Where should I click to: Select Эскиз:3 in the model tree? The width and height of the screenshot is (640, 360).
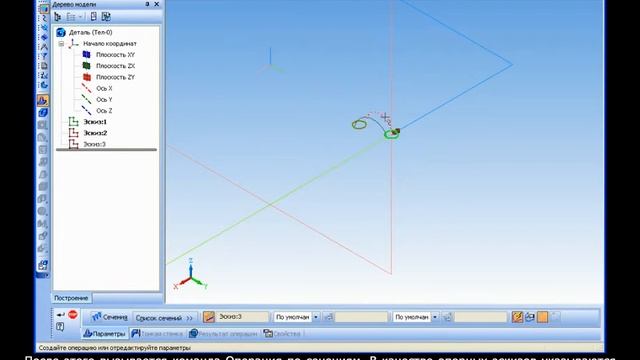tap(94, 144)
